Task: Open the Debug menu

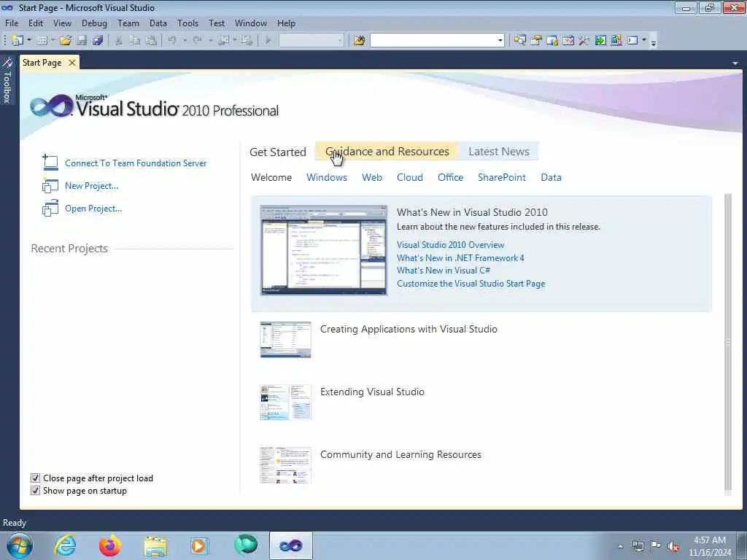Action: (x=94, y=23)
